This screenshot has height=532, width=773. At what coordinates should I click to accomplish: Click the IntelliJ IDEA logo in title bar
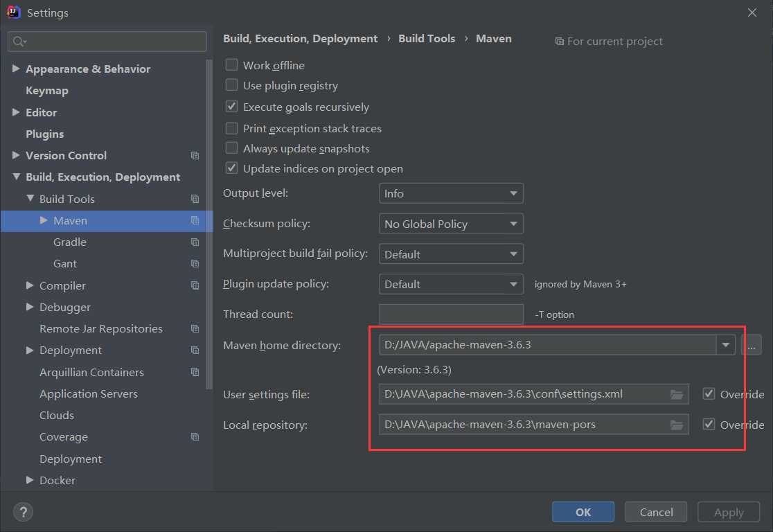13,12
